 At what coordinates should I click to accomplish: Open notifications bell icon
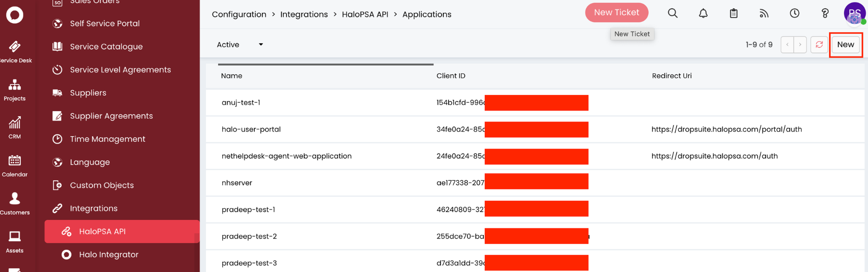click(703, 13)
